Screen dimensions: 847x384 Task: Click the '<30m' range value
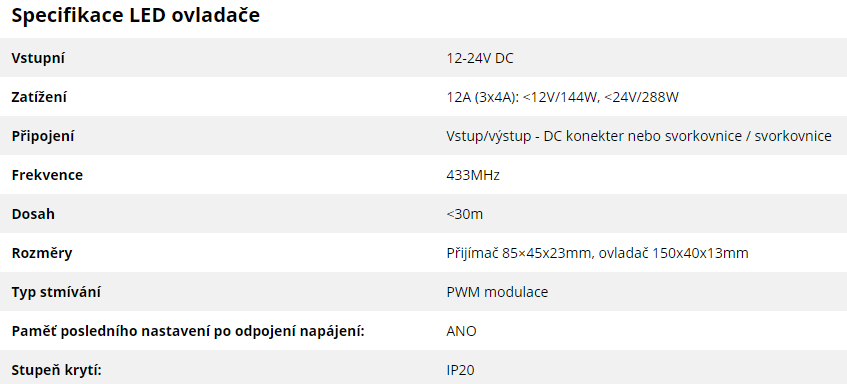pyautogui.click(x=465, y=214)
